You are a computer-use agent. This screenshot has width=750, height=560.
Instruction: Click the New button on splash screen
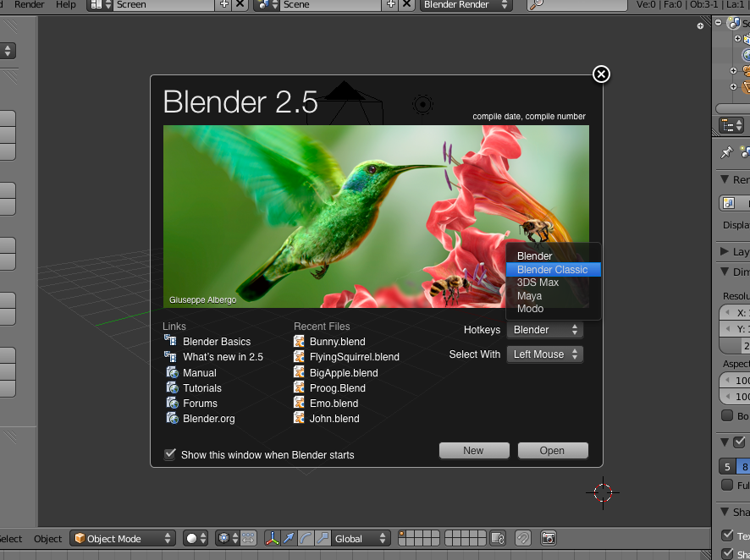[474, 451]
